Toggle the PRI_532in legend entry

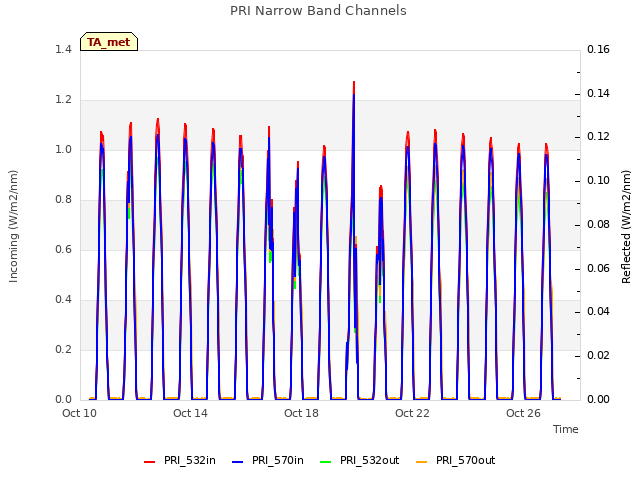click(x=180, y=461)
